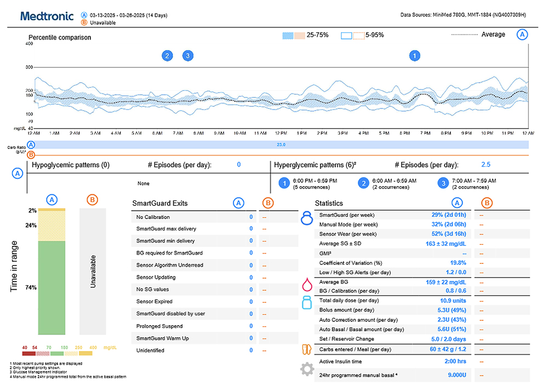Click the circled A next to the date range
Viewport: 548px width, 392px height.
click(x=84, y=15)
